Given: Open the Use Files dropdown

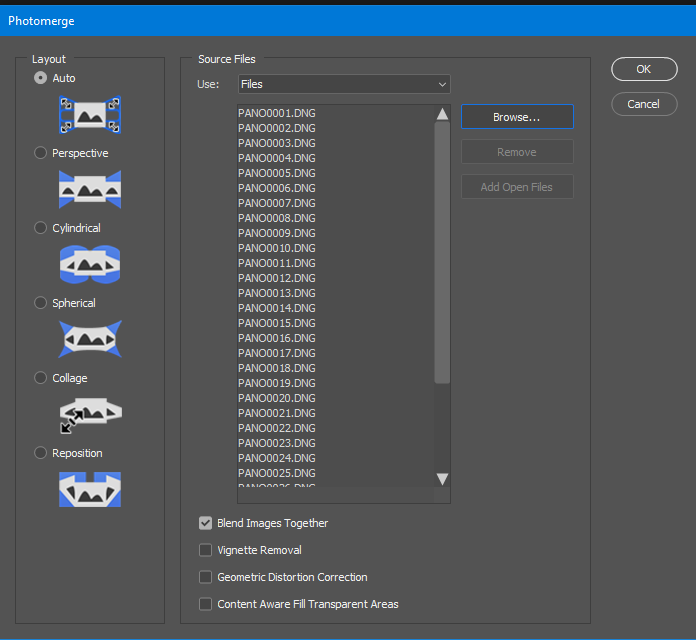Looking at the screenshot, I should click(x=344, y=85).
